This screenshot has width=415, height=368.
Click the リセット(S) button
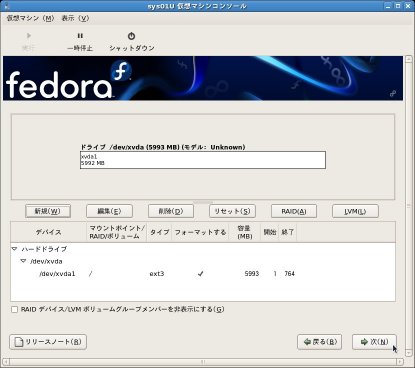(232, 211)
